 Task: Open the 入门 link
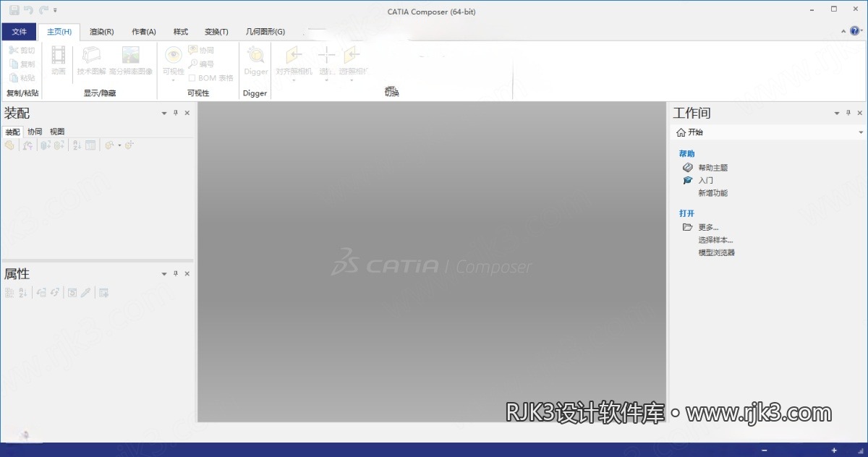tap(705, 181)
